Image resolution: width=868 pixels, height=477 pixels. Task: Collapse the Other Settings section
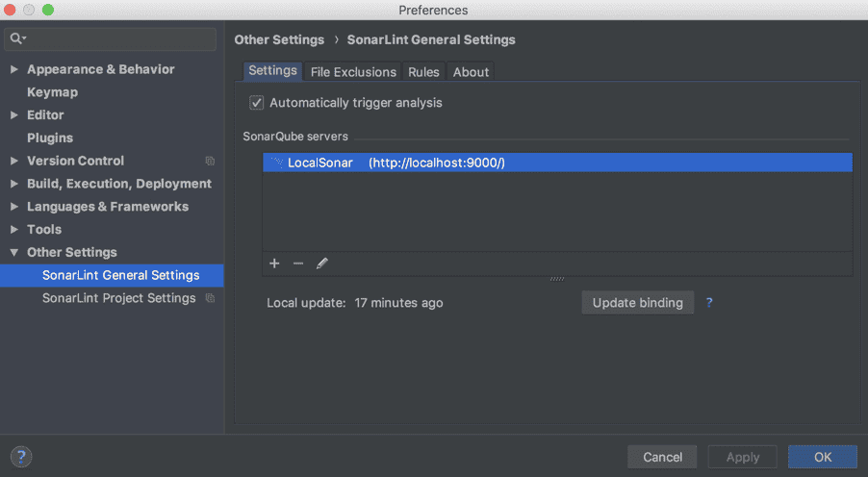[13, 253]
